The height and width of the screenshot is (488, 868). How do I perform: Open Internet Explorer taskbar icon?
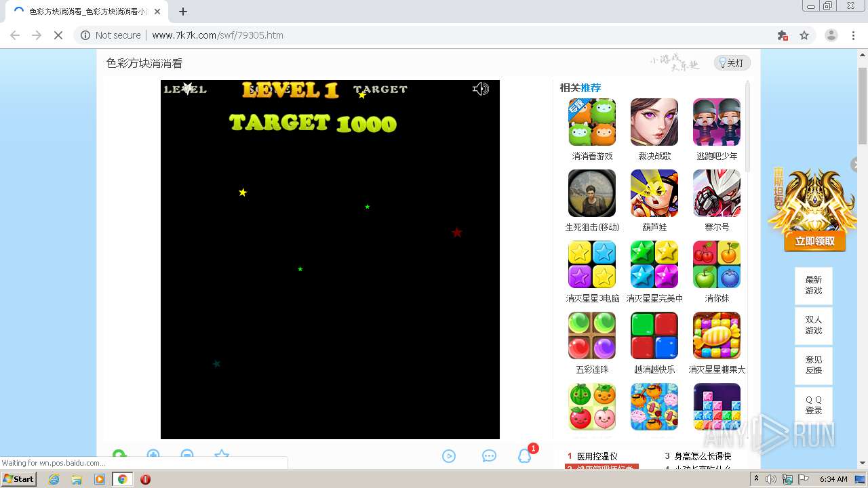pyautogui.click(x=54, y=479)
